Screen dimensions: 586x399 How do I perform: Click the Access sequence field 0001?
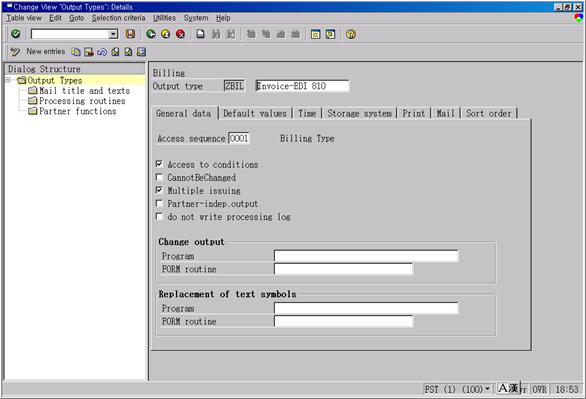(x=239, y=138)
